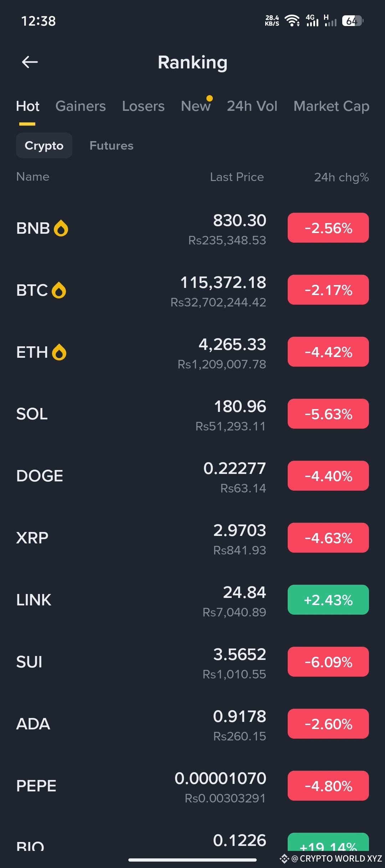This screenshot has width=385, height=868.
Task: Open the New listings tab
Action: 196,106
